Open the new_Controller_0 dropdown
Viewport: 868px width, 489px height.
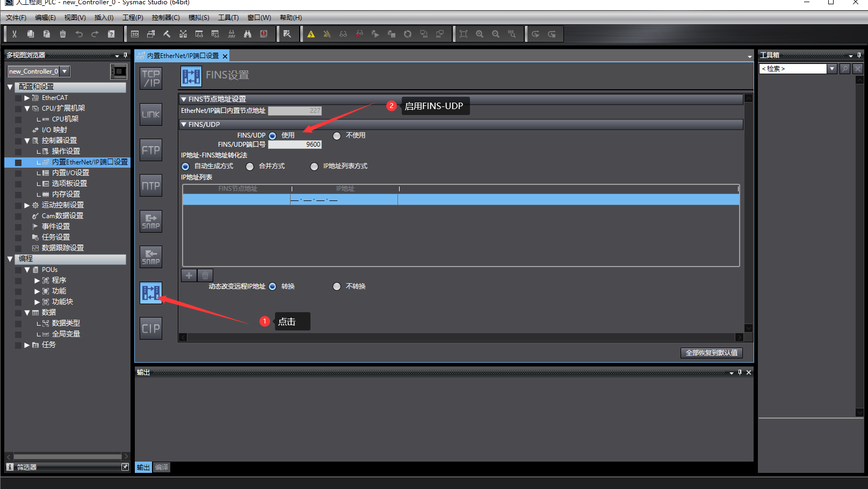[x=64, y=71]
